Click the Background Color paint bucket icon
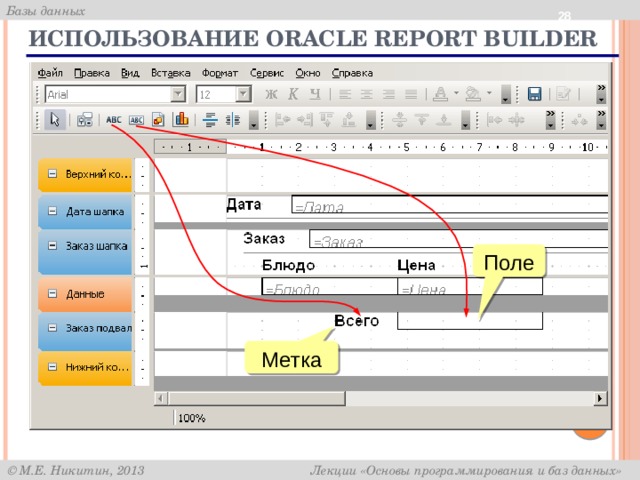Screen dimensions: 640x480 pyautogui.click(x=473, y=94)
